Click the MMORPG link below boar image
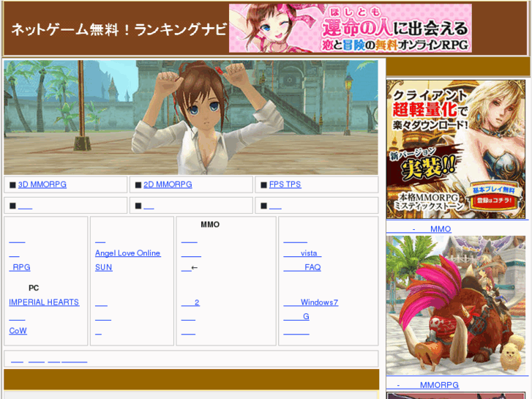 pyautogui.click(x=422, y=385)
